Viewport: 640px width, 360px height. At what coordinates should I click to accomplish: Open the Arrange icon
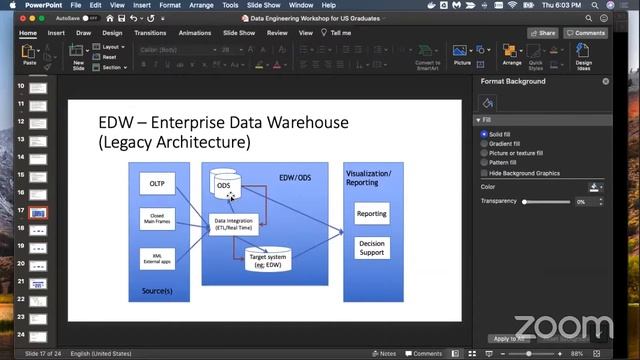point(510,51)
